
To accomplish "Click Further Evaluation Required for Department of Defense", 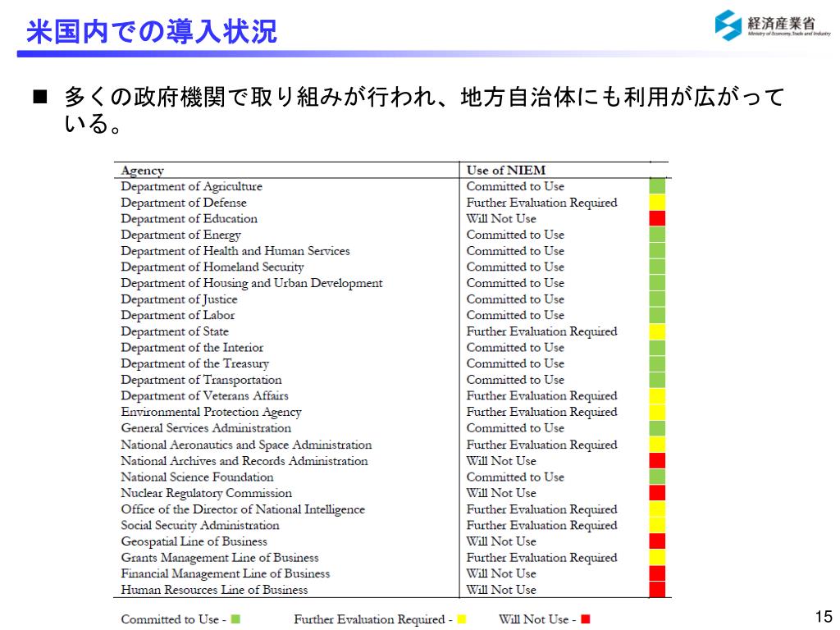I will coord(541,203).
